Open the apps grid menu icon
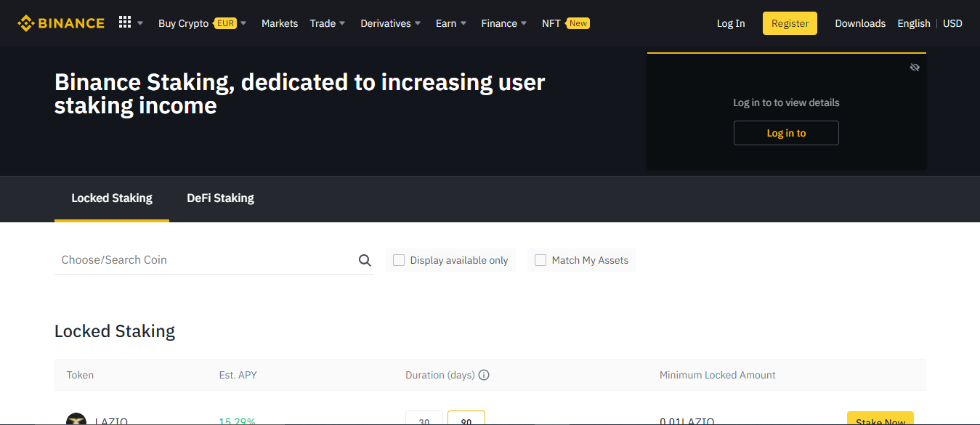The image size is (980, 425). pos(125,23)
